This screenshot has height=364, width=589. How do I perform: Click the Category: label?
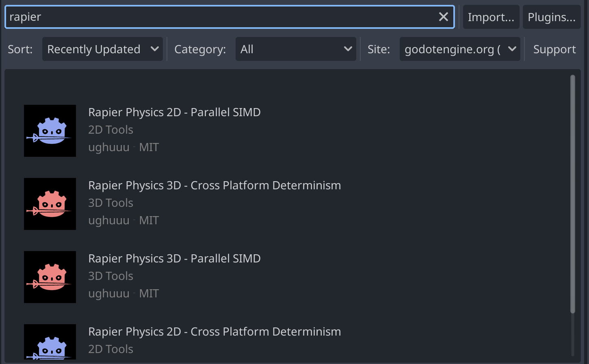pyautogui.click(x=200, y=49)
